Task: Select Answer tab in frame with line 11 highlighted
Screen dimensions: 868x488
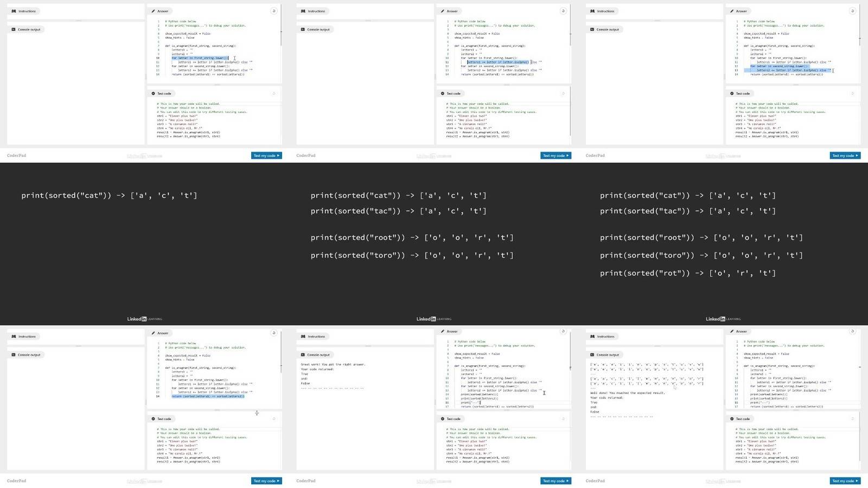Action: tap(449, 11)
